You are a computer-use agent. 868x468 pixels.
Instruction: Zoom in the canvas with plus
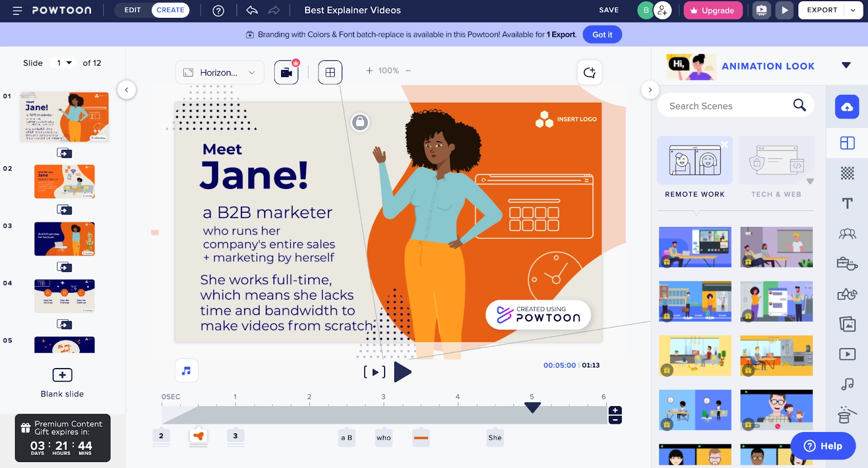pos(369,71)
